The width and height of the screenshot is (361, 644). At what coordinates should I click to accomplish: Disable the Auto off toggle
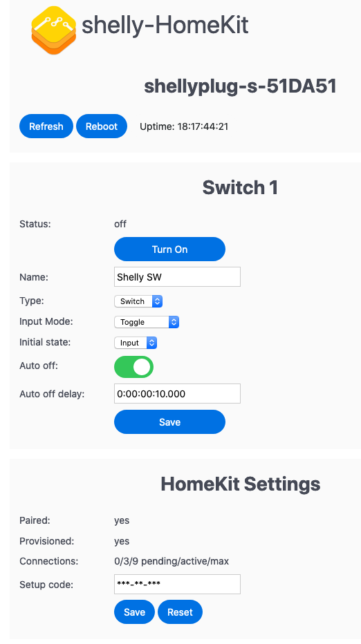pos(133,367)
